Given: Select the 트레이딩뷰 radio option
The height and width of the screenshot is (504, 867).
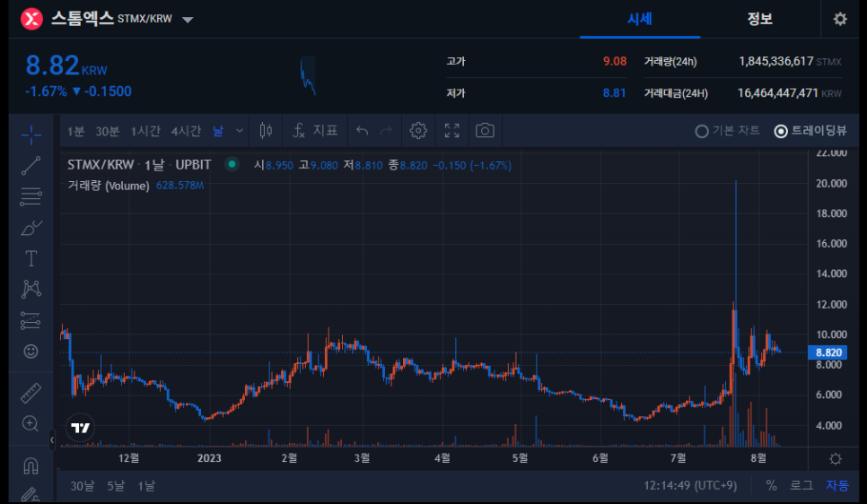Looking at the screenshot, I should tap(810, 131).
